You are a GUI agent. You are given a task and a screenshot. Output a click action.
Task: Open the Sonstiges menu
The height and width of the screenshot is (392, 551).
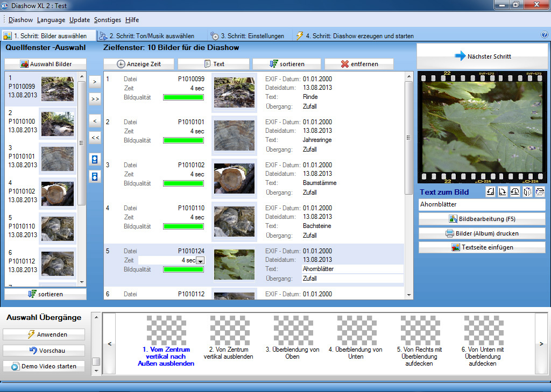(x=108, y=20)
